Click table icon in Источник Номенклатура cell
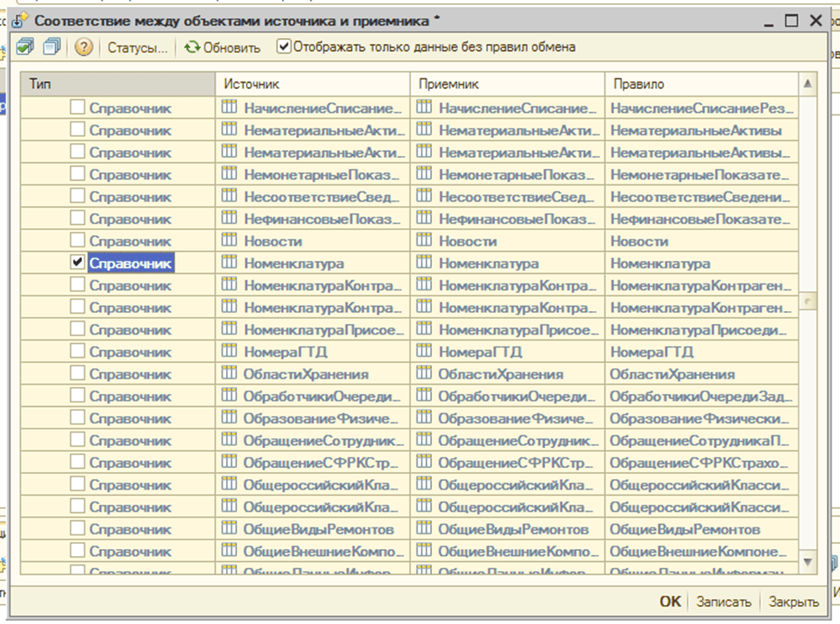This screenshot has height=624, width=840. [229, 263]
